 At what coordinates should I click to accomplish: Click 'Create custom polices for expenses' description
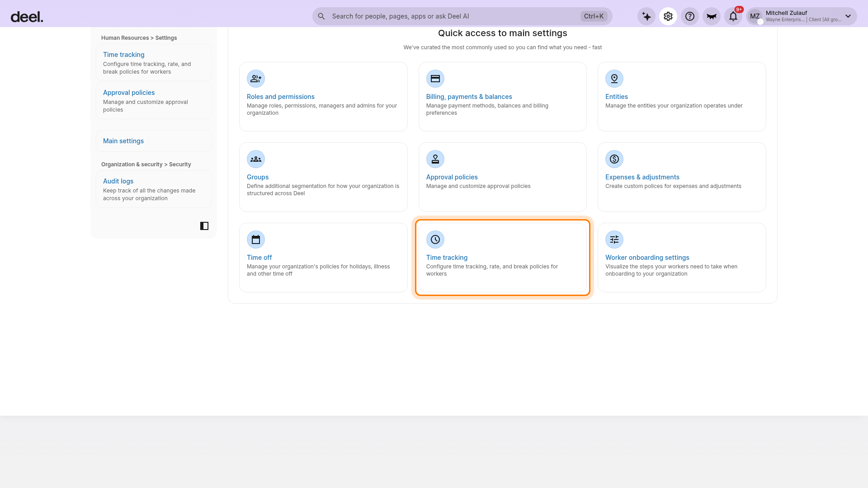[673, 186]
